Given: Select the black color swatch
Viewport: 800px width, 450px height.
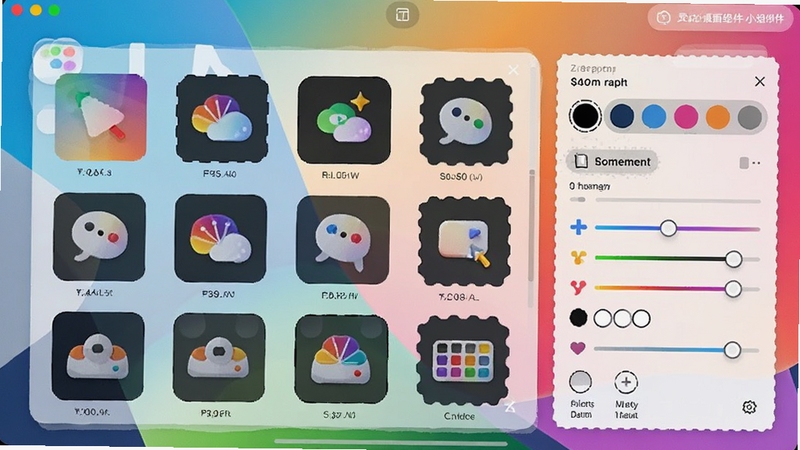Looking at the screenshot, I should (x=585, y=116).
